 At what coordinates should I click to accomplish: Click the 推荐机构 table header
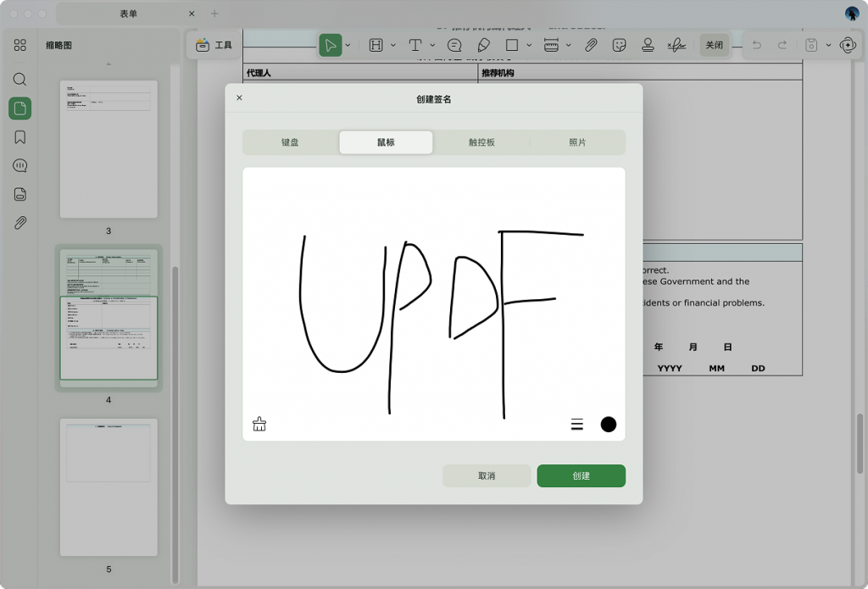tap(498, 73)
